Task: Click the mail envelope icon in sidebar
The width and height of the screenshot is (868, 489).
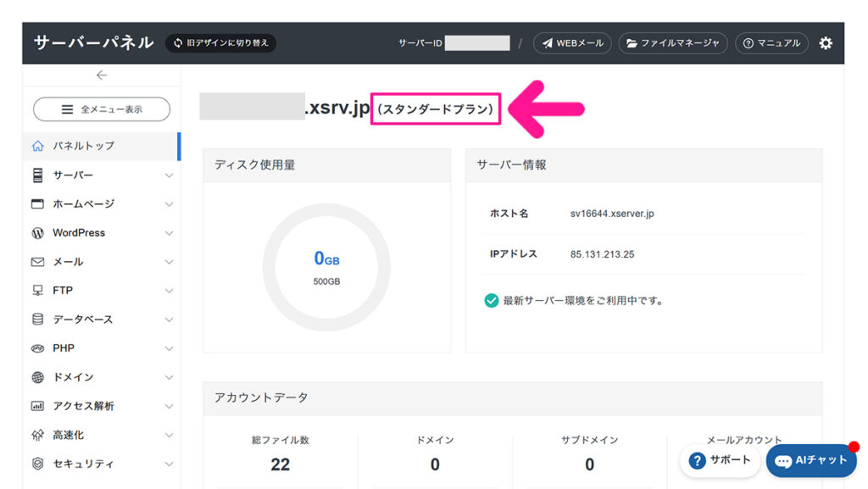Action: pos(37,262)
